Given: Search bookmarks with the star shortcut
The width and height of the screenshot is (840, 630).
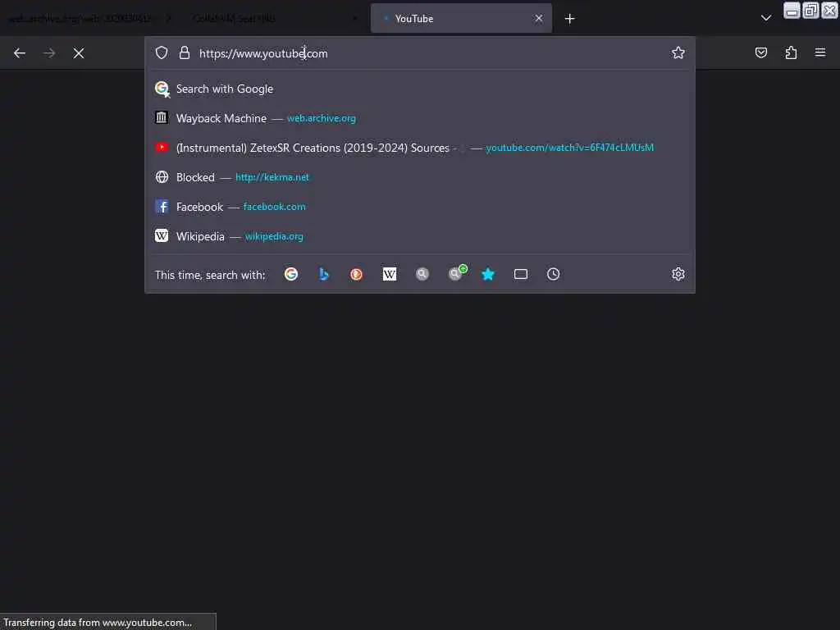Looking at the screenshot, I should pos(488,274).
